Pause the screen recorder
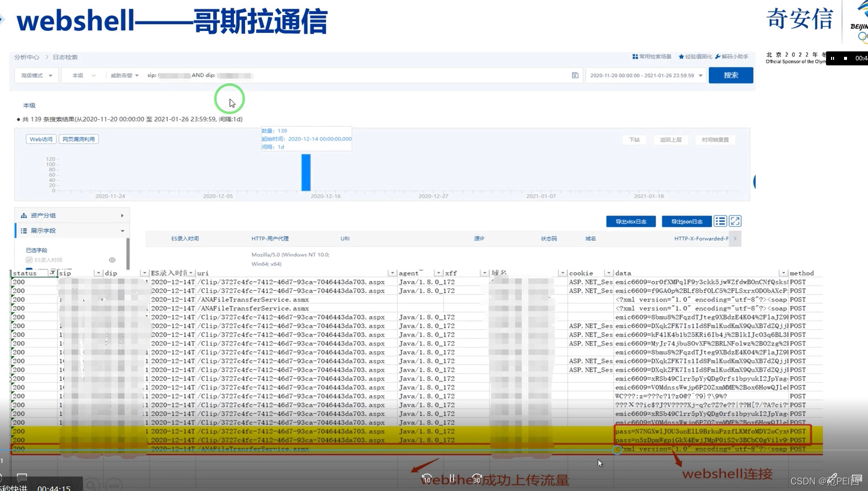868x491 pixels. (x=833, y=58)
